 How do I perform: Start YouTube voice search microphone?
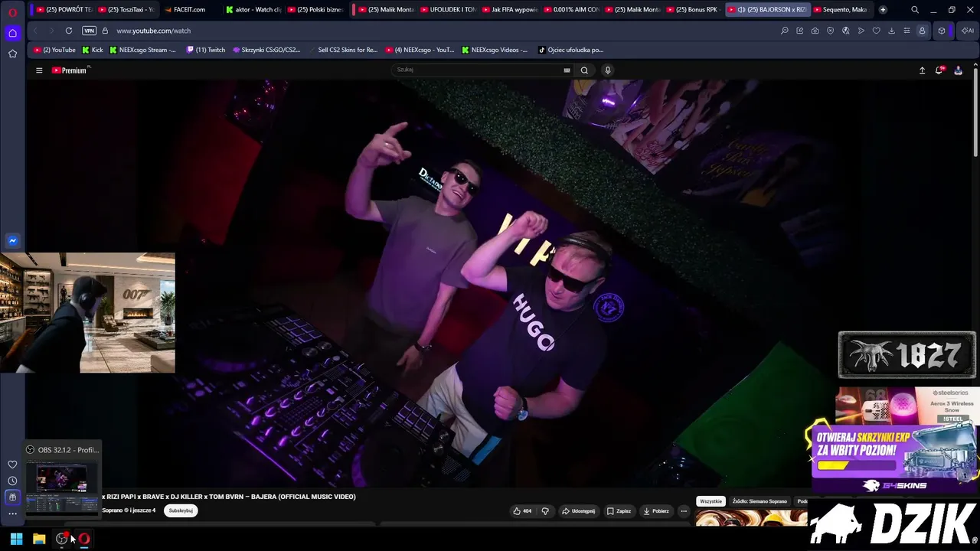point(608,70)
